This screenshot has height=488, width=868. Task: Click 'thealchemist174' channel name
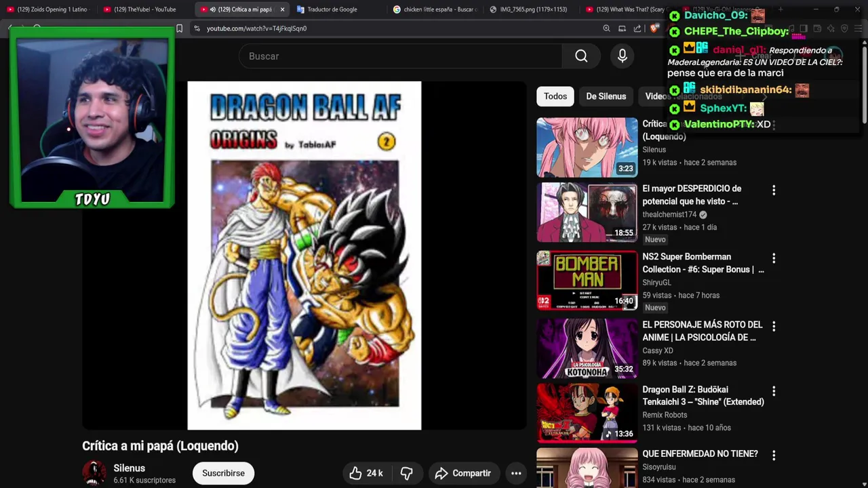(669, 215)
